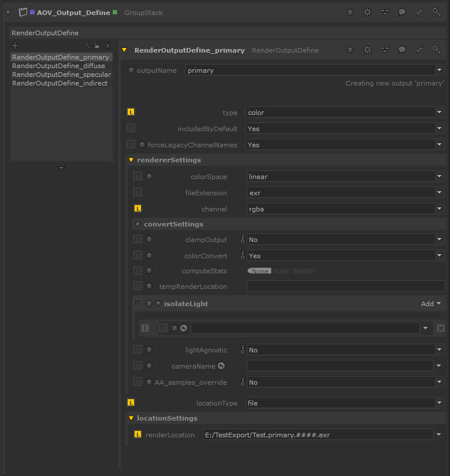The width and height of the screenshot is (450, 476).
Task: Toggle the yellow local-state box for type
Action: click(x=131, y=113)
